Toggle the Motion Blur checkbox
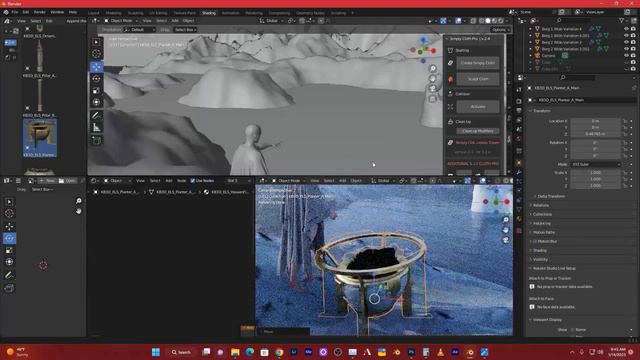Viewport: 640px width, 360px height. 535,241
